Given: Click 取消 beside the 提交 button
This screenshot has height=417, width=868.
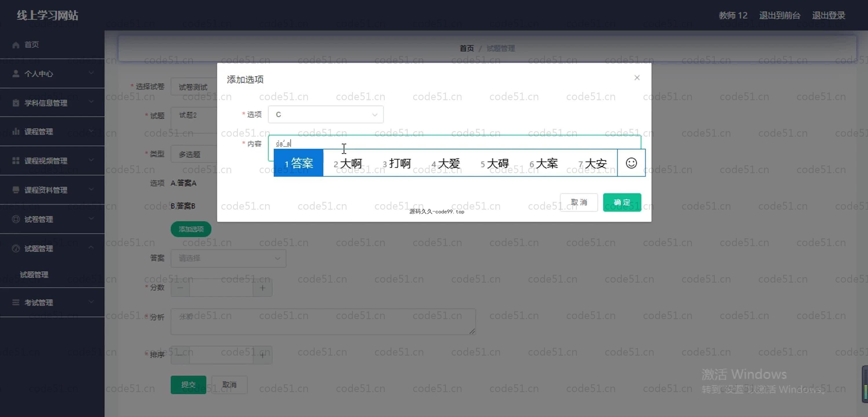Looking at the screenshot, I should click(x=229, y=385).
